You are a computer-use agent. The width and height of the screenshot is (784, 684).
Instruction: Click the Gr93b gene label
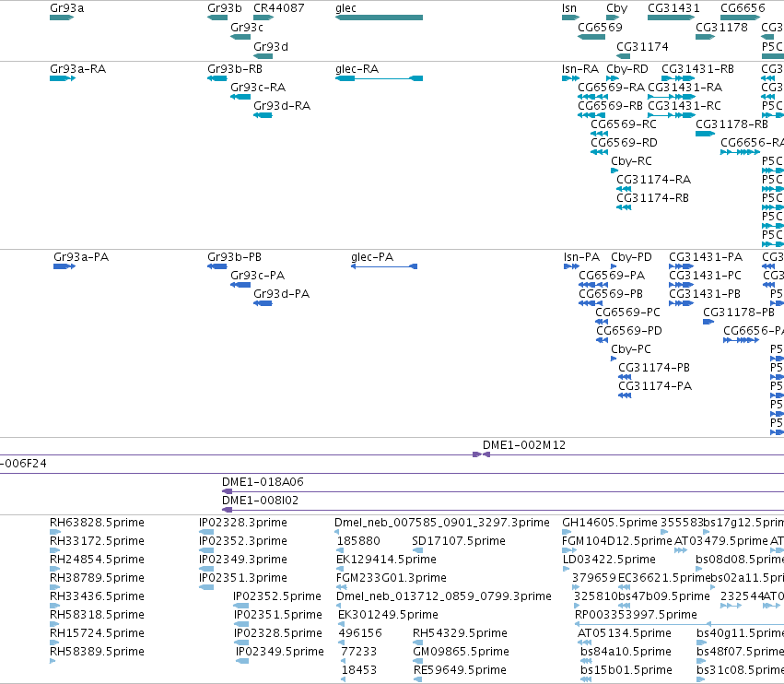click(225, 8)
